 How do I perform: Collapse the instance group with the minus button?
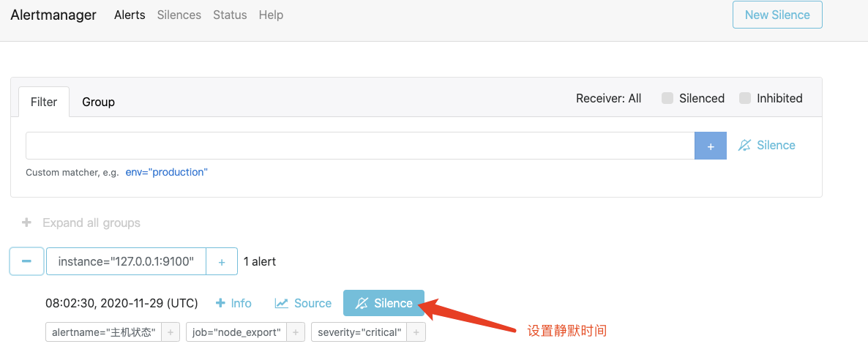tap(27, 261)
